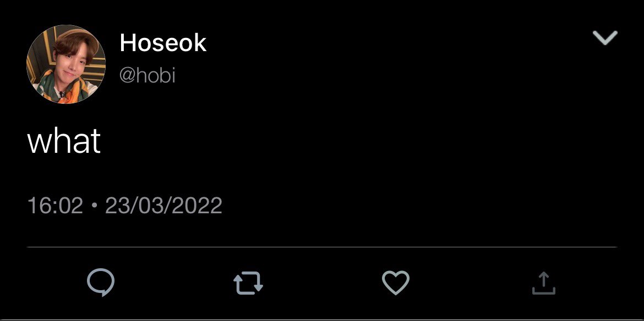The image size is (644, 321).
Task: Visit the @hobi handle profile
Action: 148,75
